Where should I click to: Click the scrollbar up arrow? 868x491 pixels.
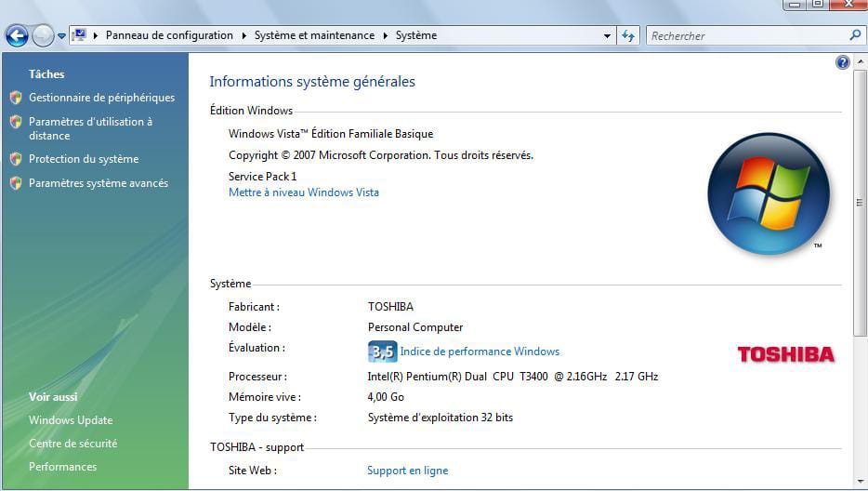[860, 61]
